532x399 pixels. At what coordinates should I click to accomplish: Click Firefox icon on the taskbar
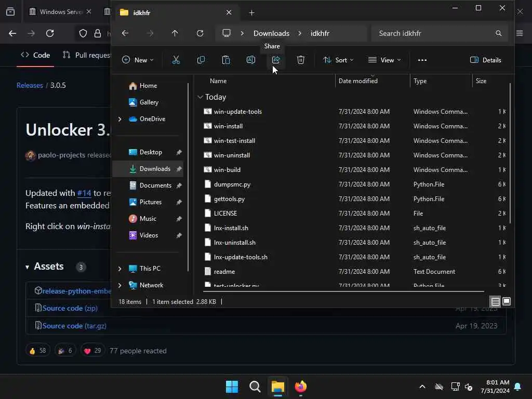coord(301,387)
